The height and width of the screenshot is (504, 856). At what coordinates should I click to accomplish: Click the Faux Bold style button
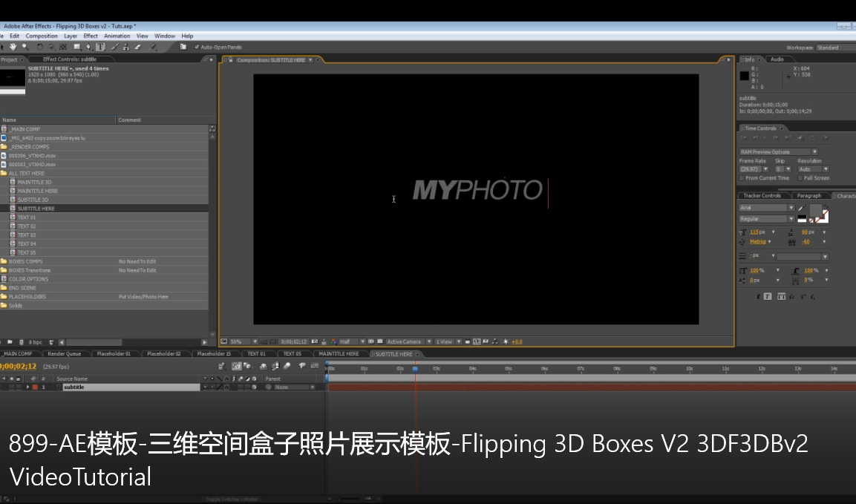coord(759,296)
